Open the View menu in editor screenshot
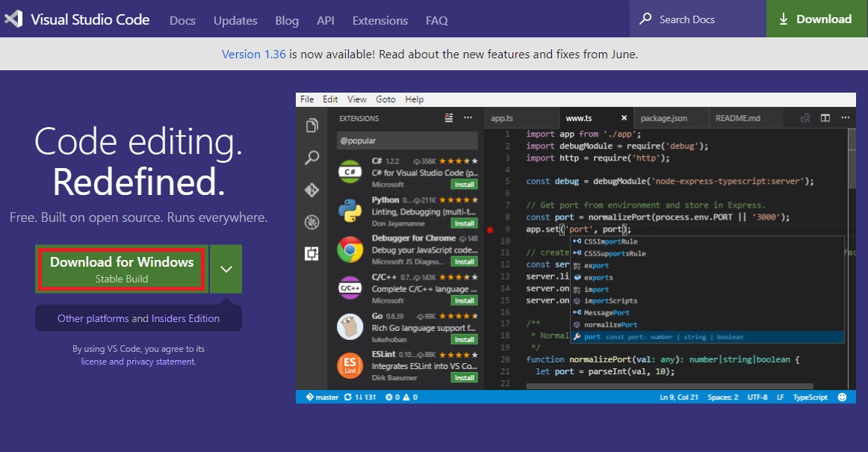The image size is (868, 452). [356, 99]
